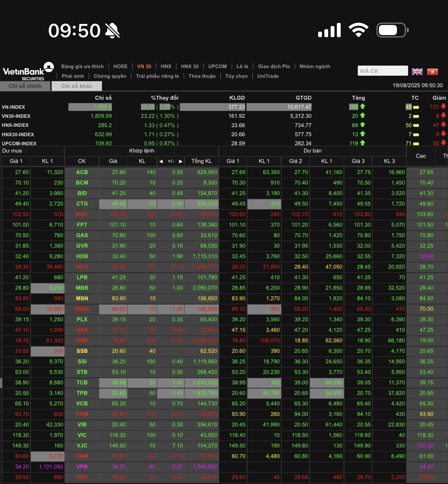Click the CK column header
The image size is (448, 484).
point(82,161)
